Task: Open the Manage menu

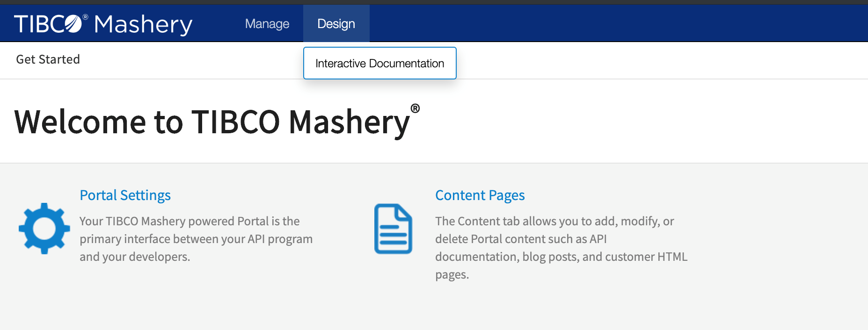Action: (x=267, y=24)
